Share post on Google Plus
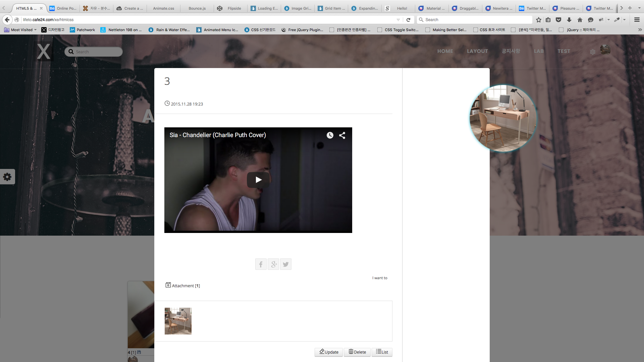644x362 pixels. click(x=273, y=264)
